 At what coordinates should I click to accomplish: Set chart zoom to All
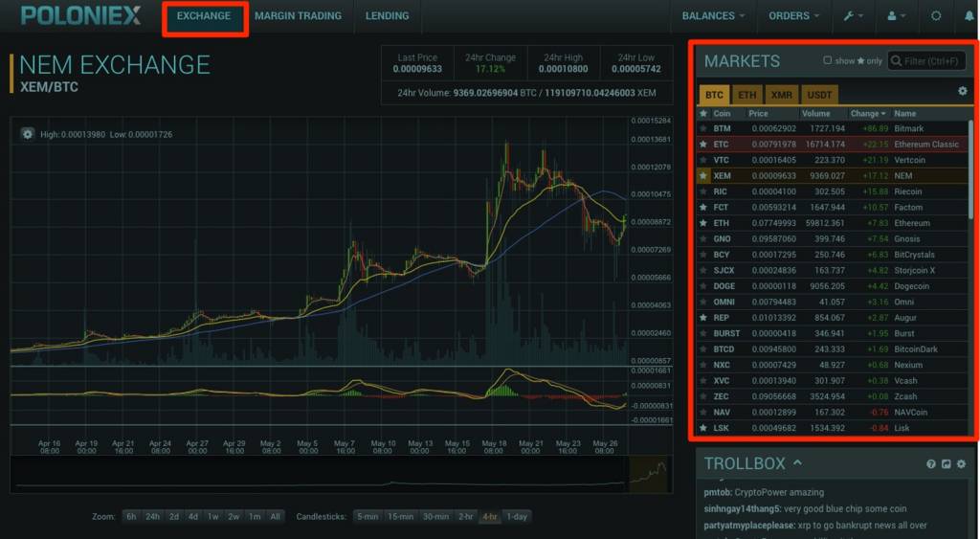[x=275, y=516]
